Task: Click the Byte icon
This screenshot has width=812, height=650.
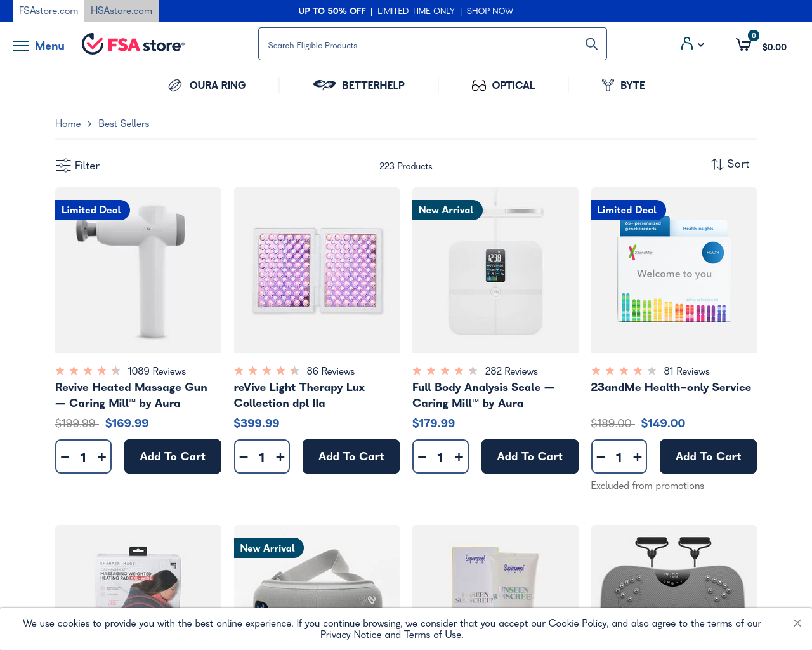Action: coord(608,85)
